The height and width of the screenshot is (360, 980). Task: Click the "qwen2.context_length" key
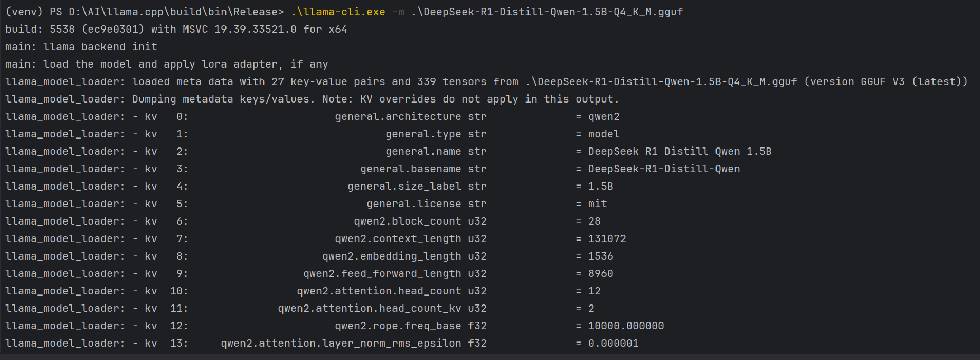pos(398,238)
